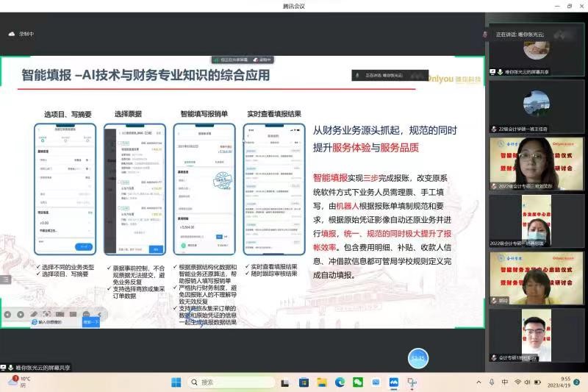Open Microsoft Edge from the taskbar

pyautogui.click(x=340, y=382)
